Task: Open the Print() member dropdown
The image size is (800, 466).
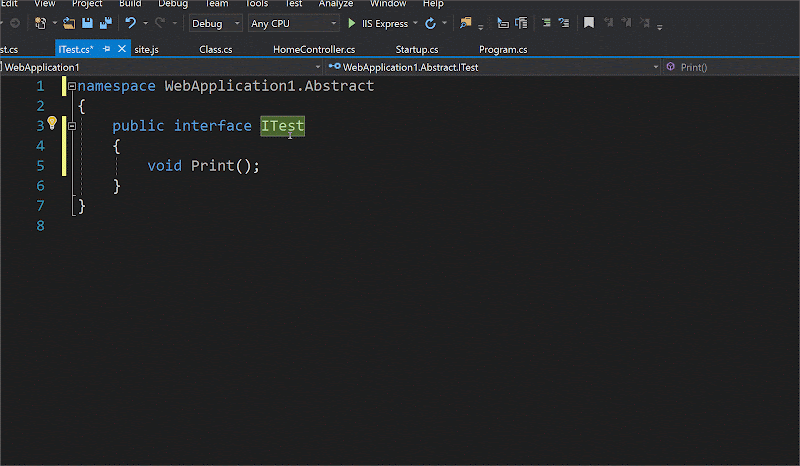Action: click(731, 67)
